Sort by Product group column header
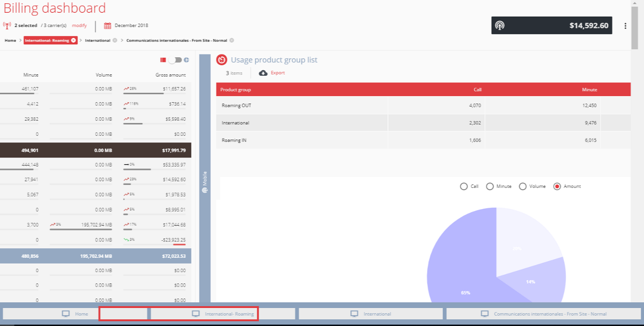The width and height of the screenshot is (644, 326). 235,89
